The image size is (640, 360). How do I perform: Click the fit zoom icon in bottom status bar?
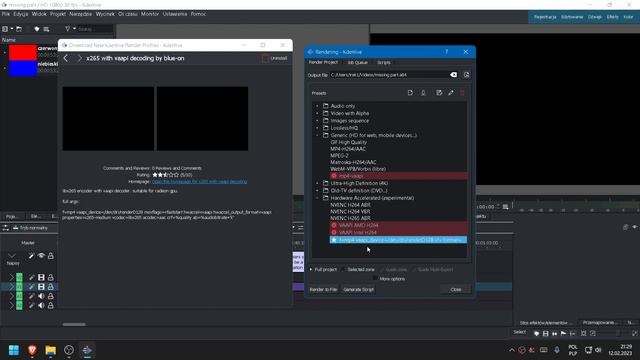tap(584, 333)
